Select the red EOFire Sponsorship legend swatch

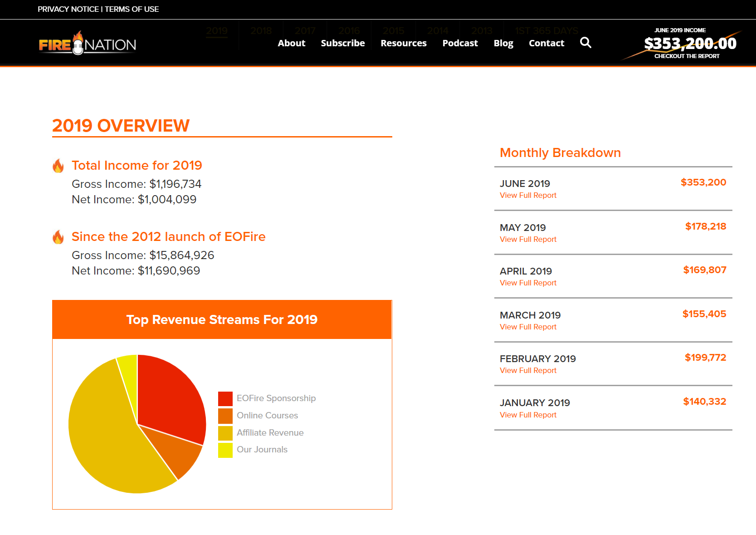tap(225, 398)
